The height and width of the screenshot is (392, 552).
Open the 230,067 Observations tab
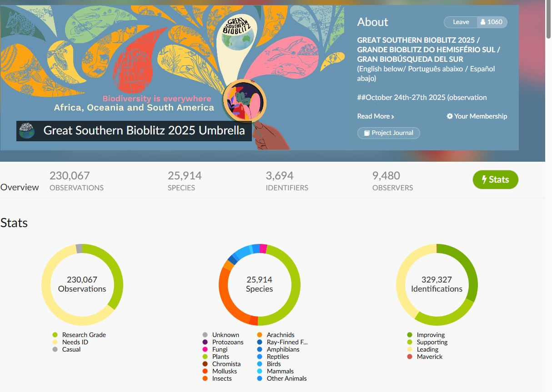(76, 180)
